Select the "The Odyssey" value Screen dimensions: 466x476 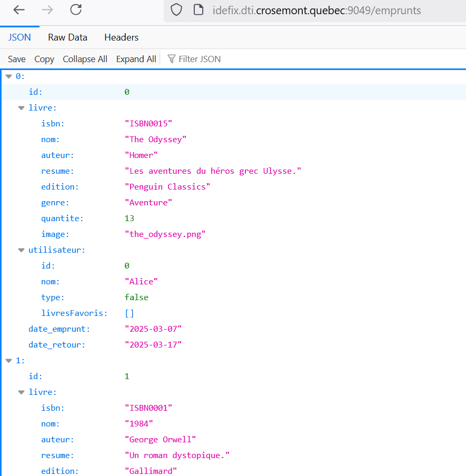pyautogui.click(x=155, y=140)
